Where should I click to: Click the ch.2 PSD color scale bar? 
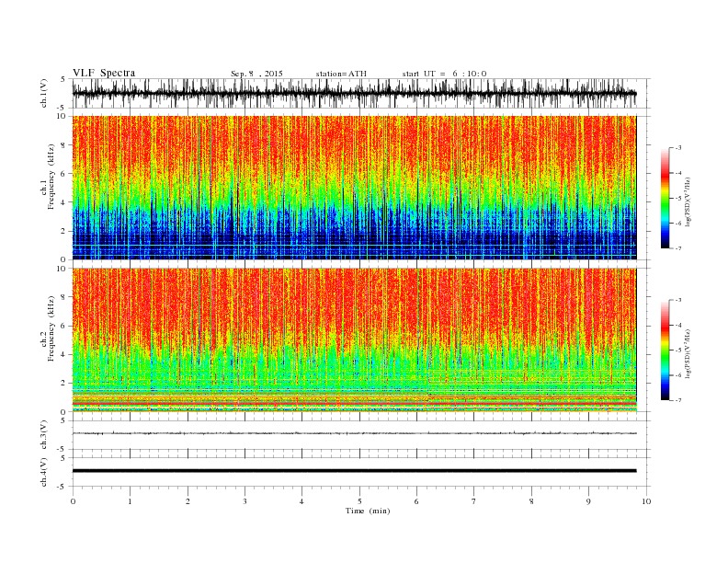pos(665,350)
